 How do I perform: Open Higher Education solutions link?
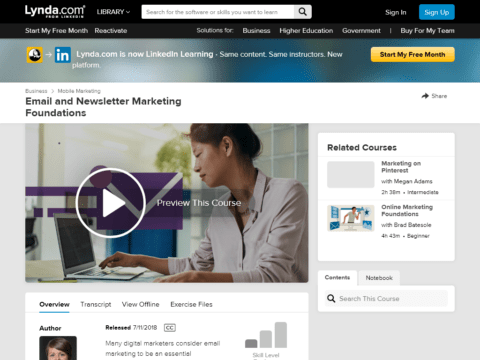306,31
